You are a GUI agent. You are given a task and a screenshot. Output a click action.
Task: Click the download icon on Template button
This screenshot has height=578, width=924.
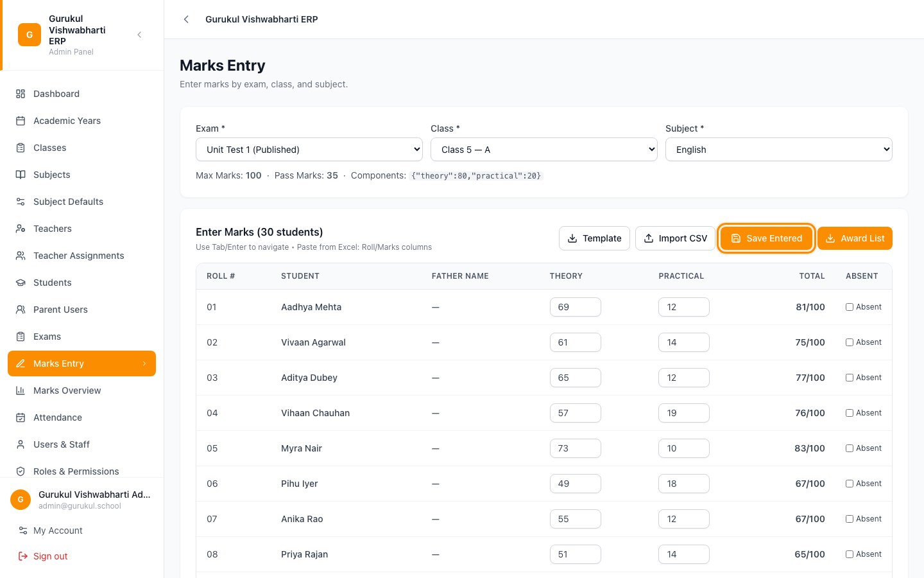572,238
